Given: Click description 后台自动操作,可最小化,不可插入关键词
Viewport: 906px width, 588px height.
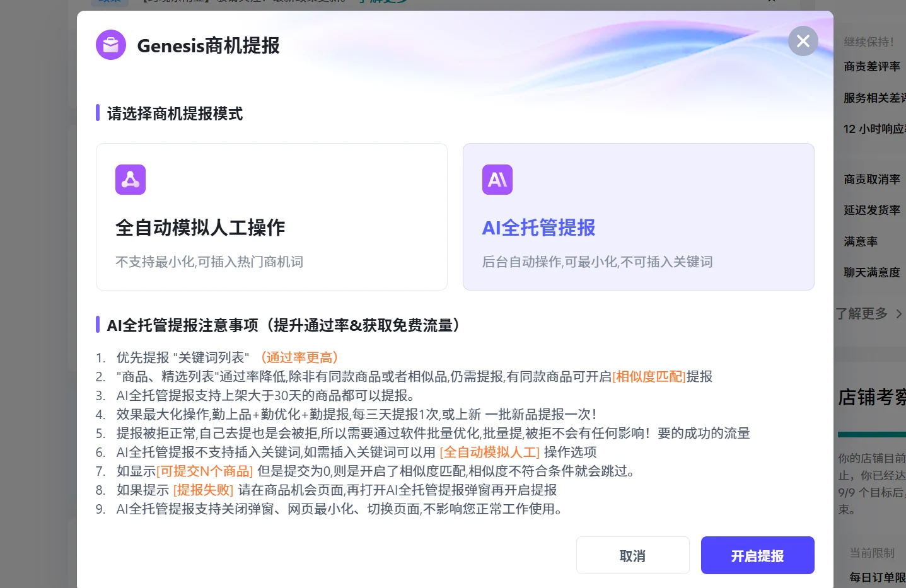Looking at the screenshot, I should 597,262.
